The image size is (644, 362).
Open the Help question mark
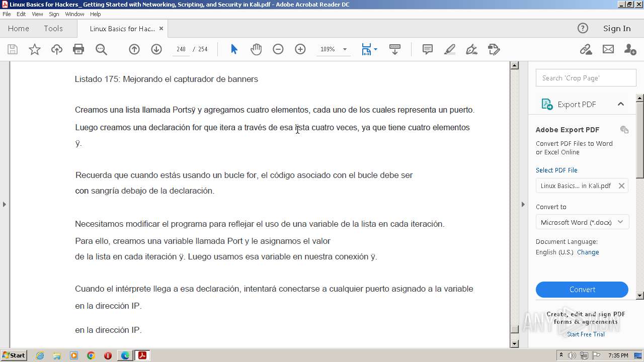click(583, 28)
